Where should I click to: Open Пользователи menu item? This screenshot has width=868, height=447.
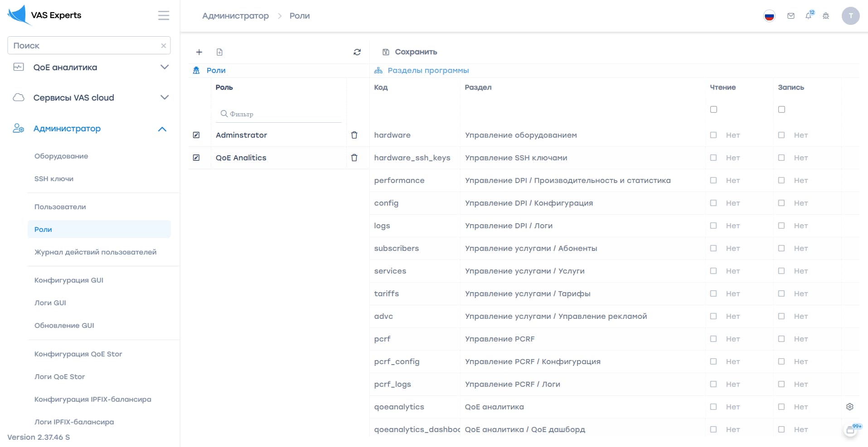click(x=60, y=207)
